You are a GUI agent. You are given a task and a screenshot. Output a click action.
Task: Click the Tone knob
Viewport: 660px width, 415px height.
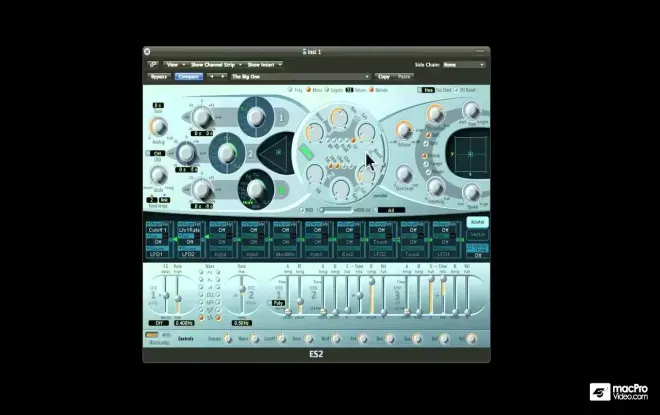[471, 110]
